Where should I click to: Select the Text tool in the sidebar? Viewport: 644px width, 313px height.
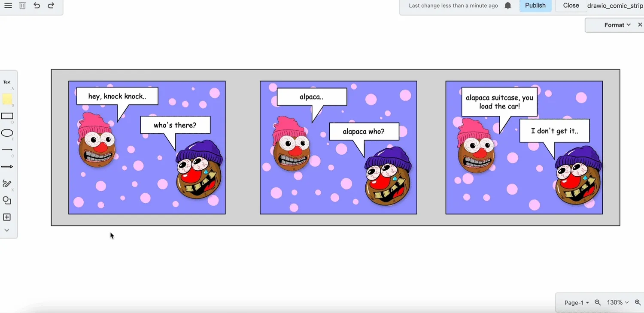(7, 82)
